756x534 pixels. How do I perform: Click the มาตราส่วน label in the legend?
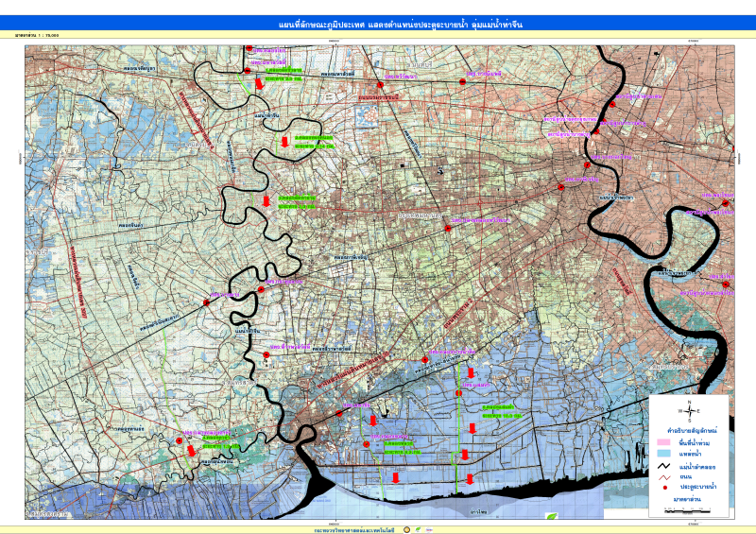pos(687,497)
